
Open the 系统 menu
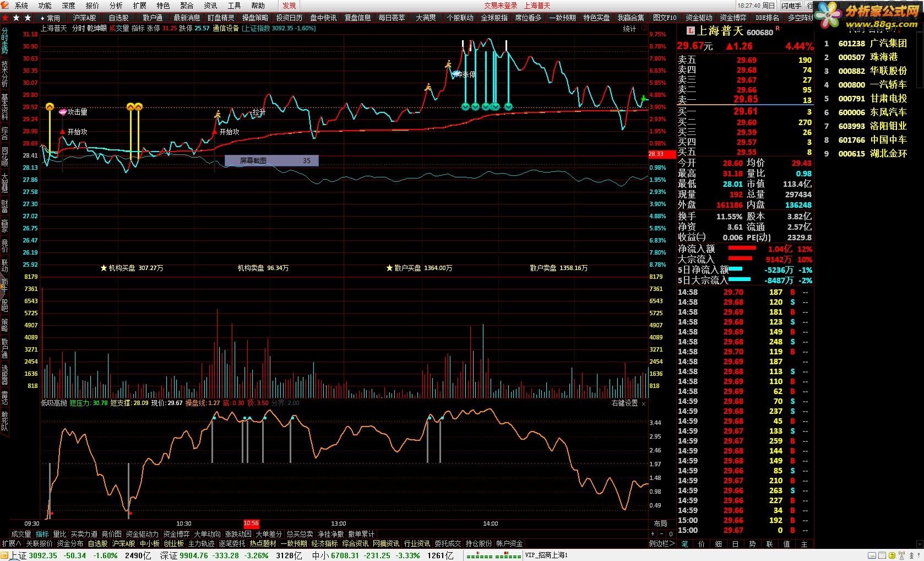pyautogui.click(x=21, y=6)
